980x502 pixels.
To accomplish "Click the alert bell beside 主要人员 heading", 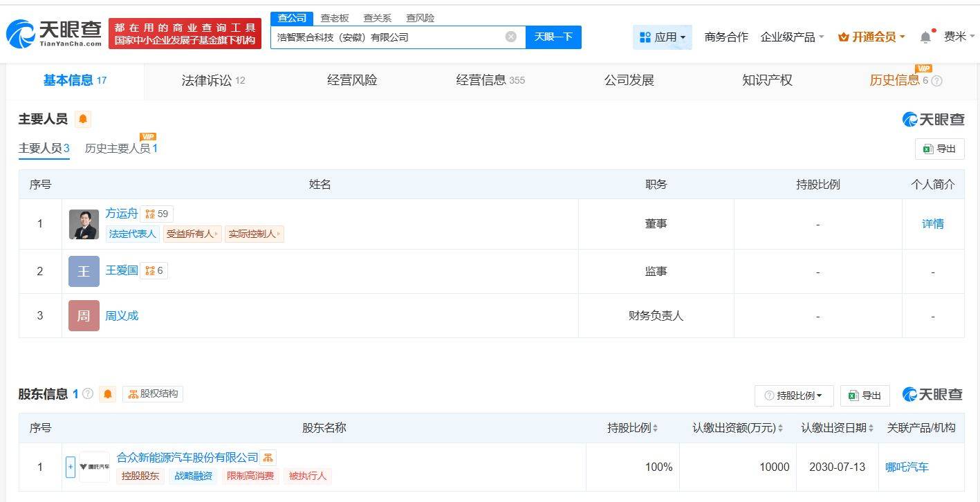I will click(x=83, y=119).
